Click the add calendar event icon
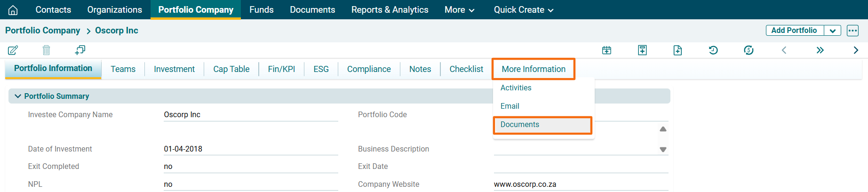 pos(607,50)
